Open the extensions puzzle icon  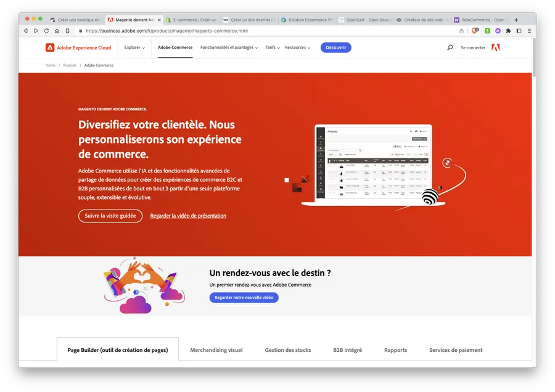[x=508, y=31]
